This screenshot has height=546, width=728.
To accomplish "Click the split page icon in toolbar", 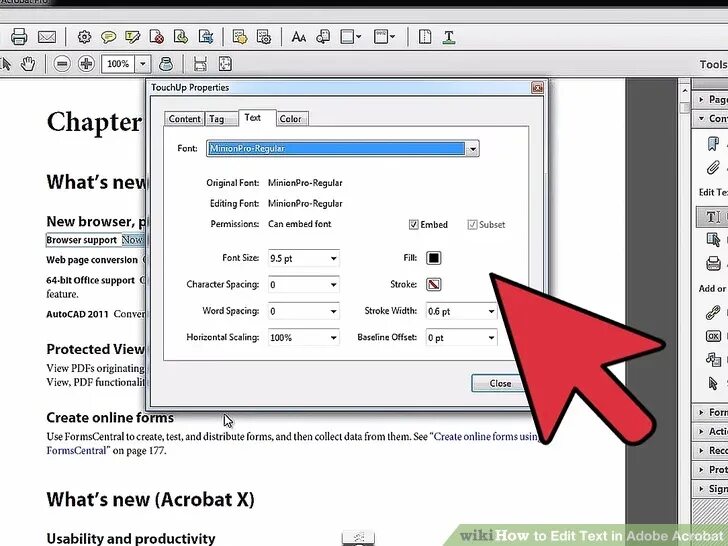I will (x=425, y=37).
